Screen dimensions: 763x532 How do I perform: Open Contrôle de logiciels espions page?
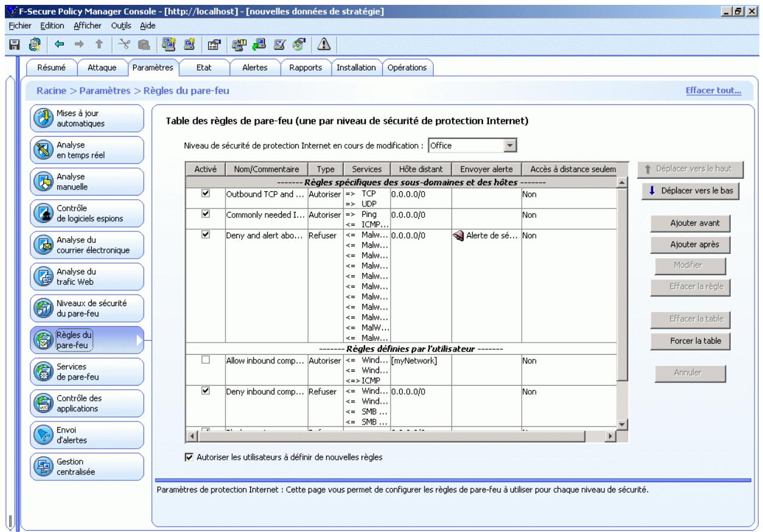(x=87, y=213)
